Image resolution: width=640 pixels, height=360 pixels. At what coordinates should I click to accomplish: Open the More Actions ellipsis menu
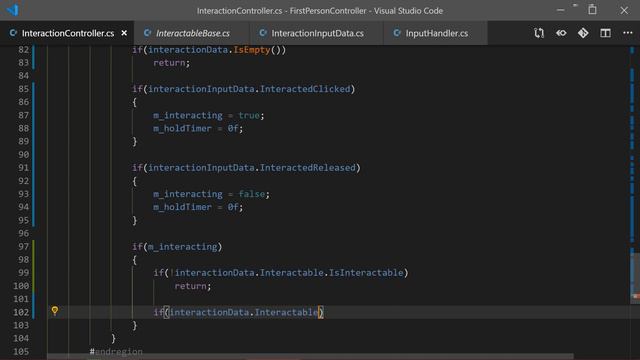[628, 33]
